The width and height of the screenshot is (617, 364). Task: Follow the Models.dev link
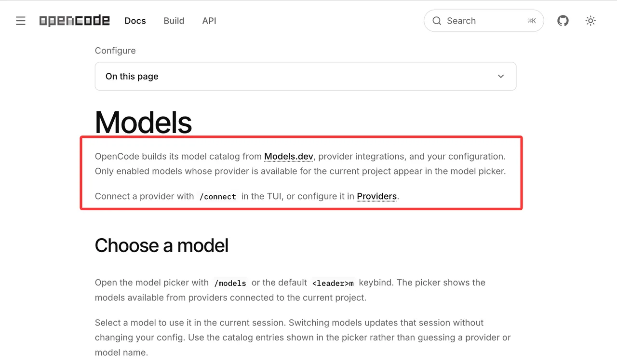(289, 156)
